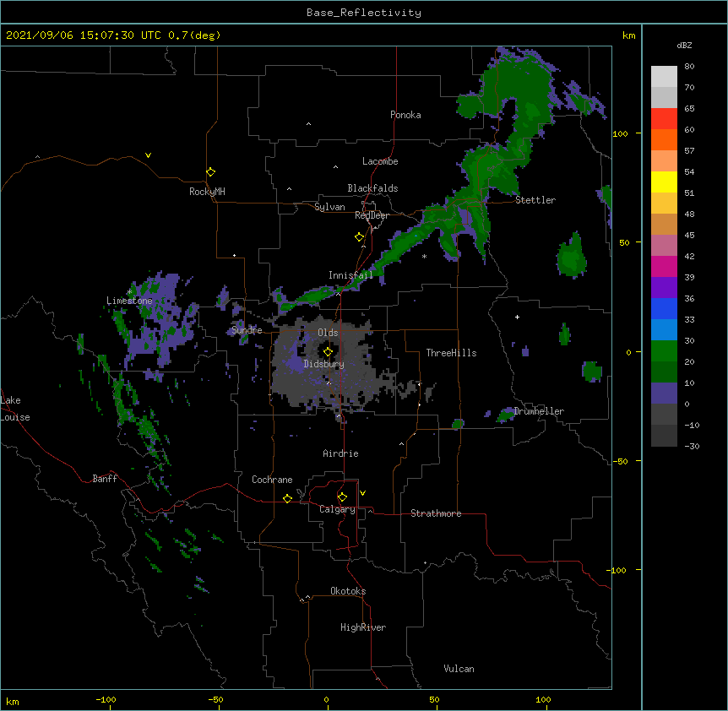The width and height of the screenshot is (728, 711).
Task: Select the Airdrie label on the map
Action: pos(340,453)
